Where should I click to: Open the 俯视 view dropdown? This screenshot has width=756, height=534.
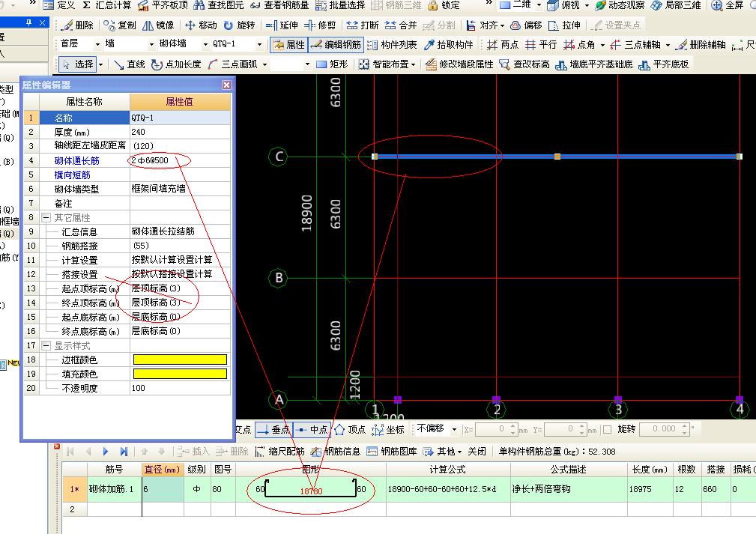point(587,5)
